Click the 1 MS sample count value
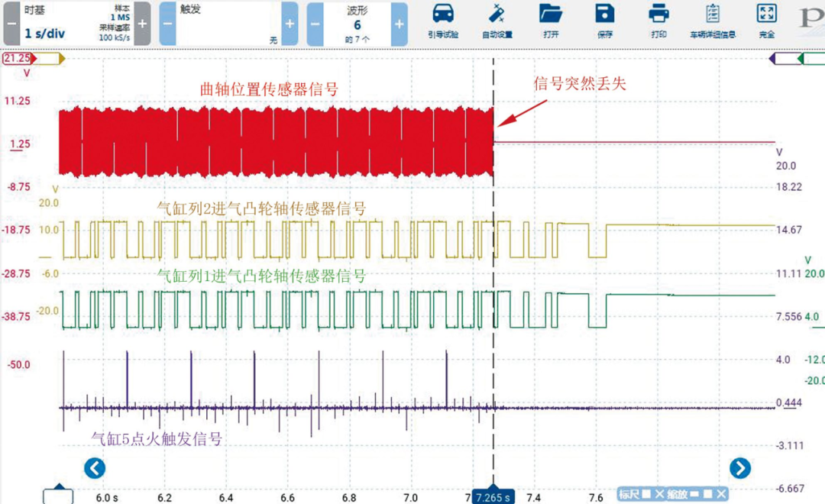 (x=120, y=18)
